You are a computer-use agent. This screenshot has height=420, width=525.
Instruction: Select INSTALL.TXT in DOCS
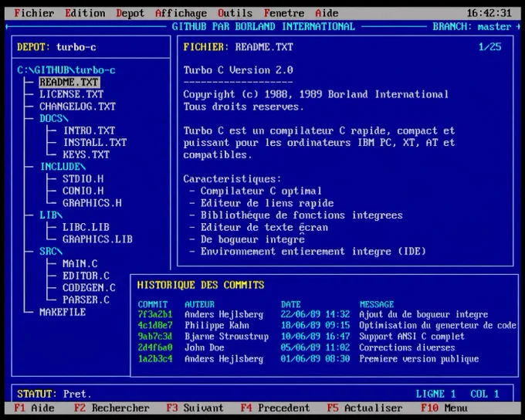pyautogui.click(x=95, y=142)
